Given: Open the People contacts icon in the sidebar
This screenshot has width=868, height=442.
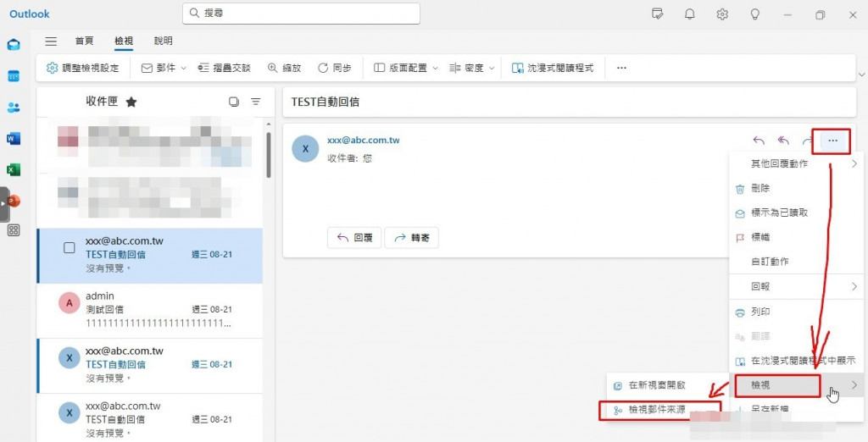Looking at the screenshot, I should coord(14,108).
